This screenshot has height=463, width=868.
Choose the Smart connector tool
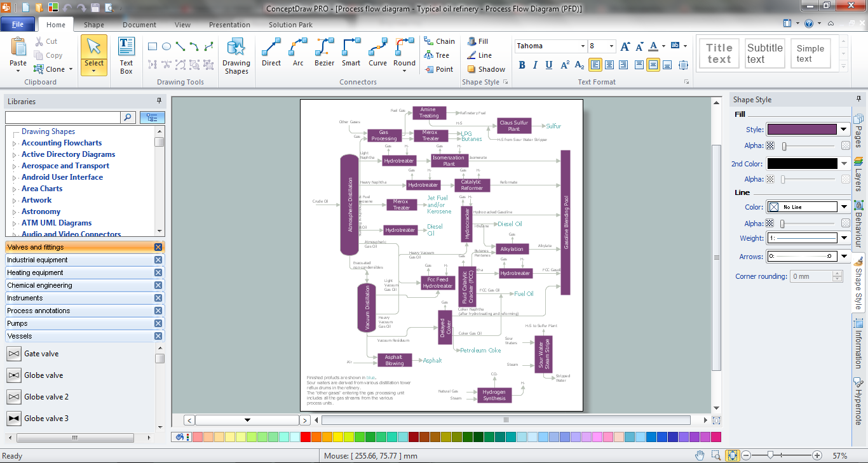tap(351, 52)
